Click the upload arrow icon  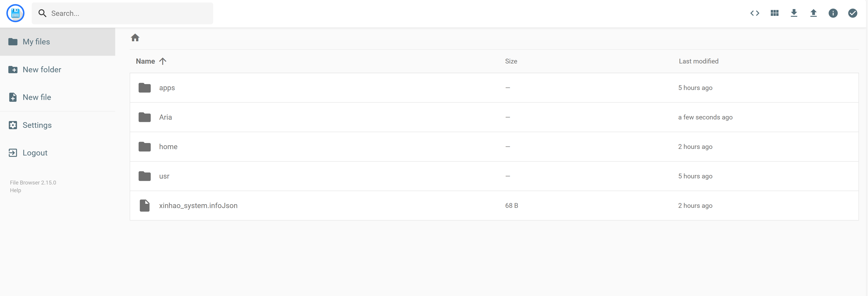pos(813,13)
